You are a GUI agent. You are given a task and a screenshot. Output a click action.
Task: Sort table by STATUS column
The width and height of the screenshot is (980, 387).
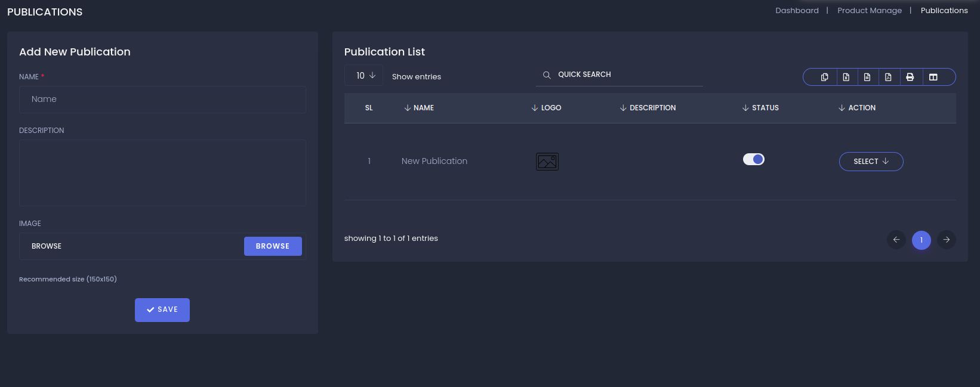tap(760, 108)
